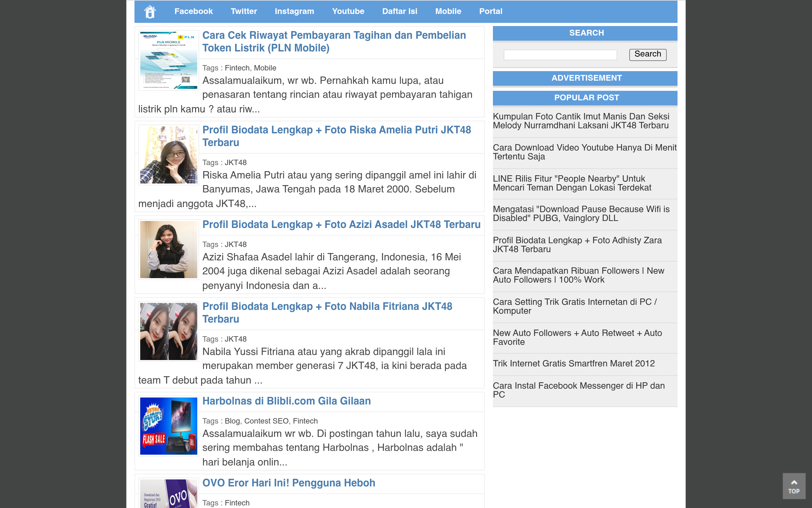Open the Twitter menu item

point(244,11)
